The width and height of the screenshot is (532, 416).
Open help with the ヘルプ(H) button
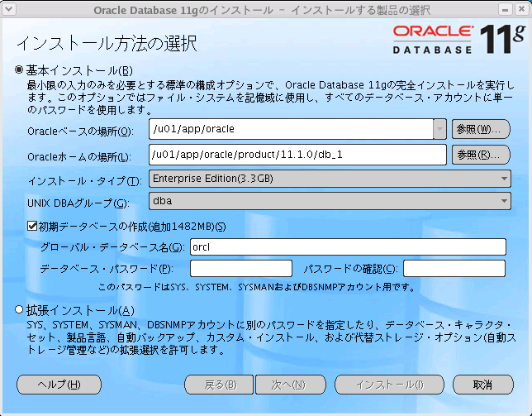(x=59, y=385)
